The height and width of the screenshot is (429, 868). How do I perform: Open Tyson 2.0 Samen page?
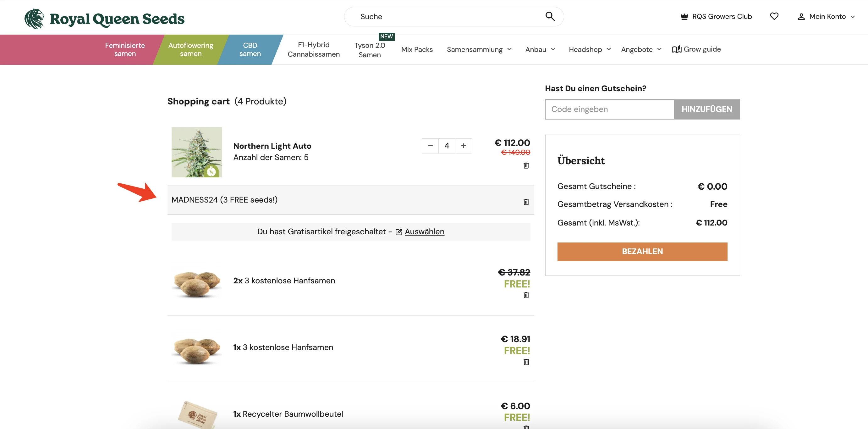coord(370,50)
